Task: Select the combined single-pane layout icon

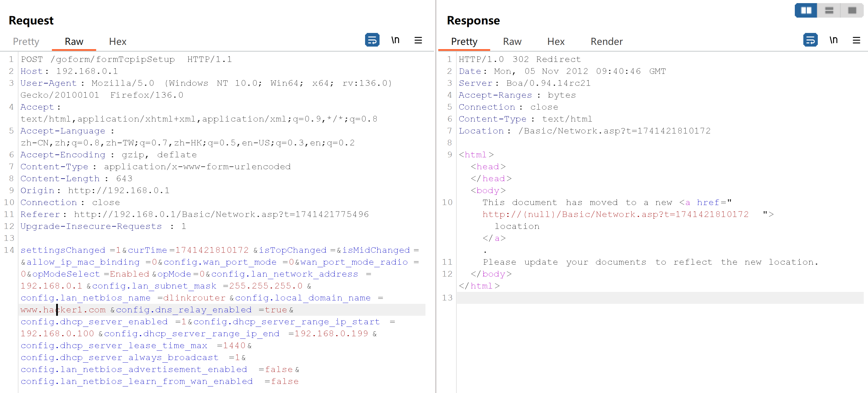Action: (852, 11)
